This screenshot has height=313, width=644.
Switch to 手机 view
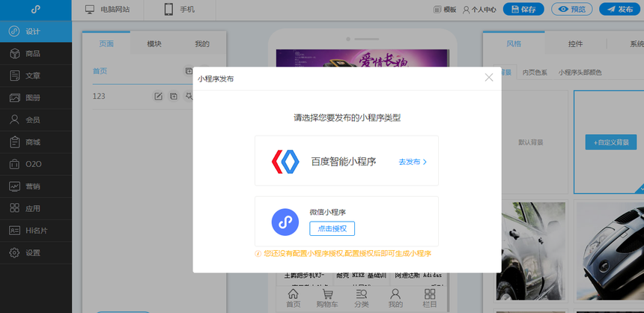click(180, 10)
